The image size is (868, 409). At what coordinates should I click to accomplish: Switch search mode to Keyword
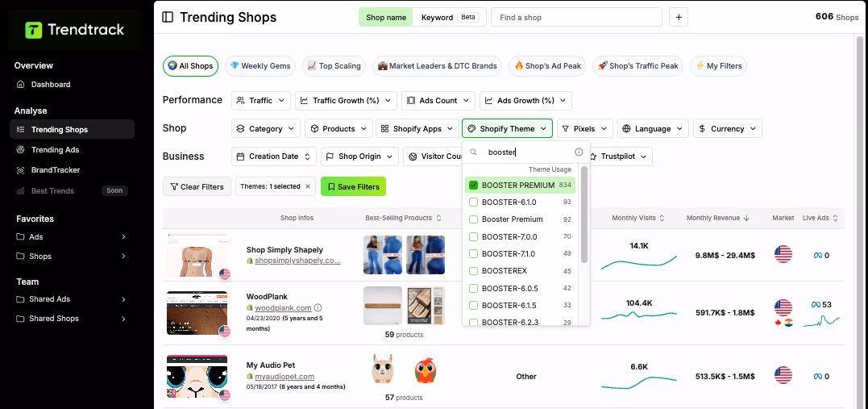click(x=450, y=17)
